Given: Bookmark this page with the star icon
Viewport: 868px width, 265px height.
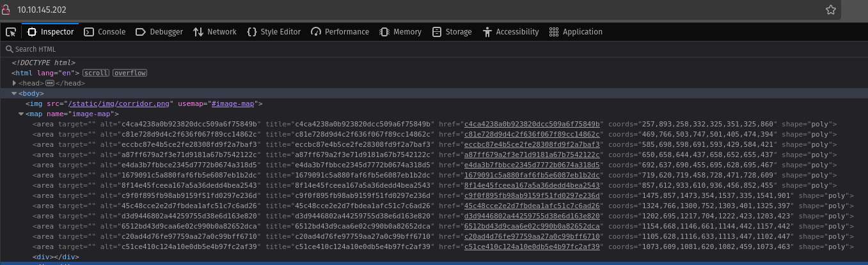Looking at the screenshot, I should point(830,10).
